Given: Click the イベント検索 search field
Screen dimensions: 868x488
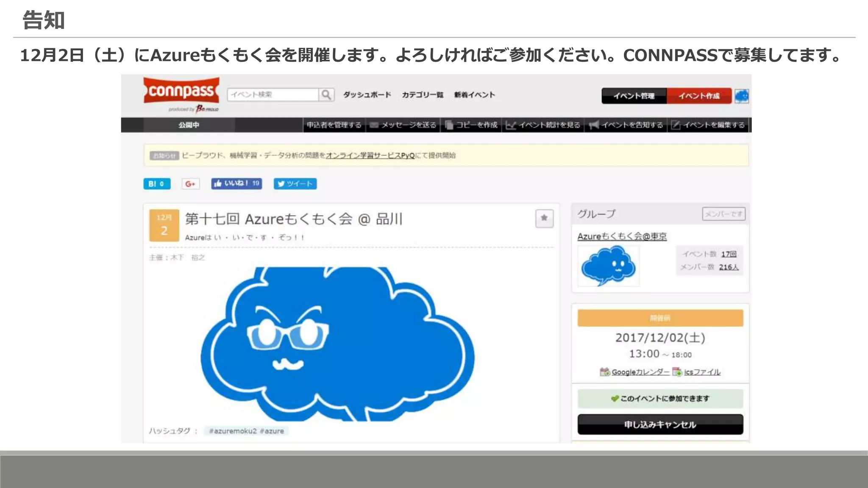Looking at the screenshot, I should pyautogui.click(x=273, y=94).
